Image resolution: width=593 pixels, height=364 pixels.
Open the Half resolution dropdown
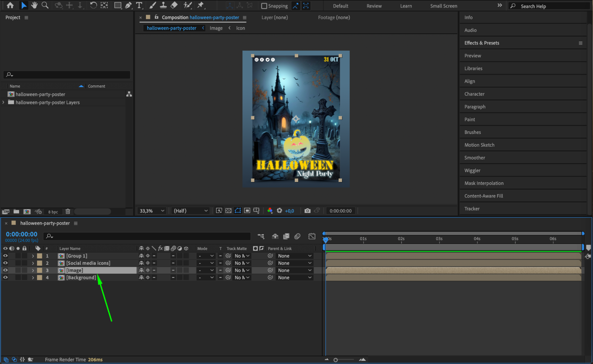(190, 211)
